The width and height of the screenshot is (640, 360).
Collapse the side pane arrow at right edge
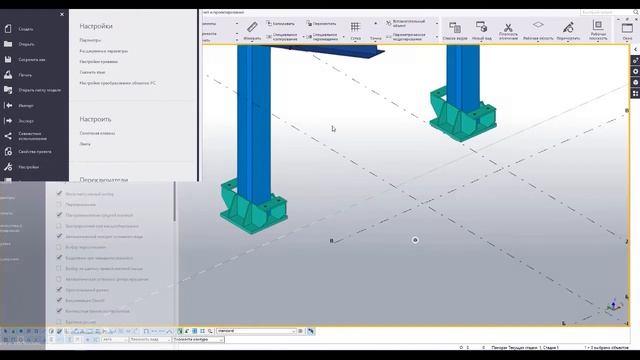[x=636, y=49]
